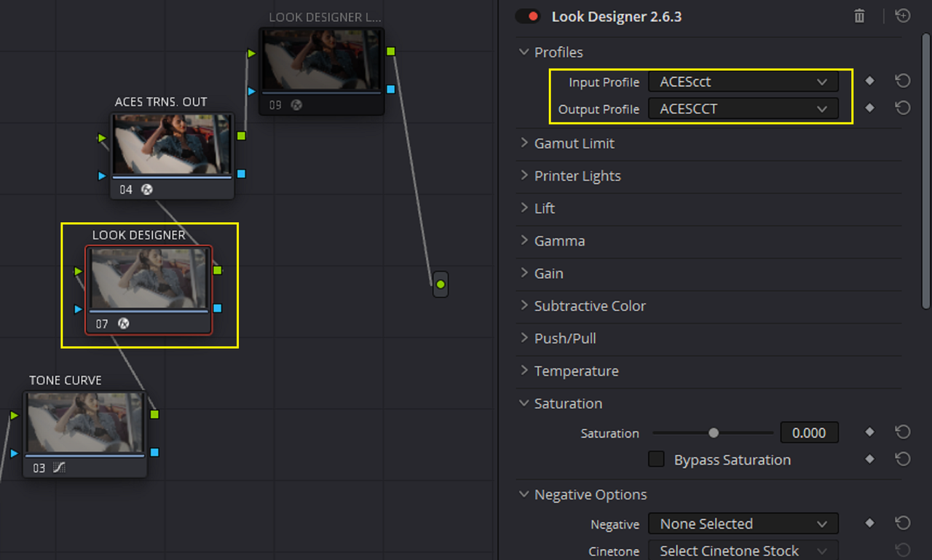The image size is (932, 560).
Task: Add keyframe for Input Profile
Action: [x=869, y=81]
